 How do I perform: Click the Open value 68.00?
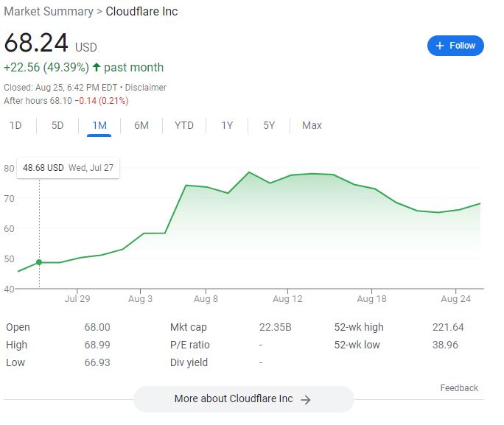97,327
